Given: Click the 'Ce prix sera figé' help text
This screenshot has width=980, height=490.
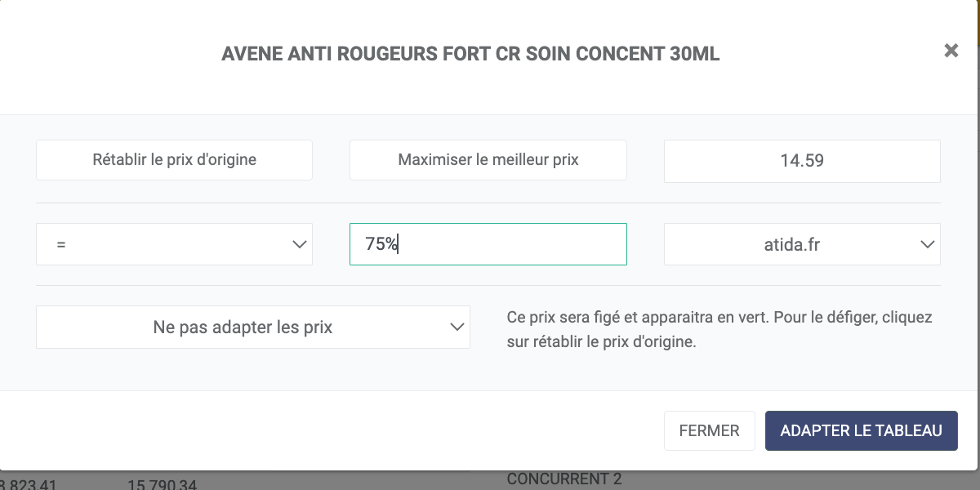Looking at the screenshot, I should coord(719,329).
